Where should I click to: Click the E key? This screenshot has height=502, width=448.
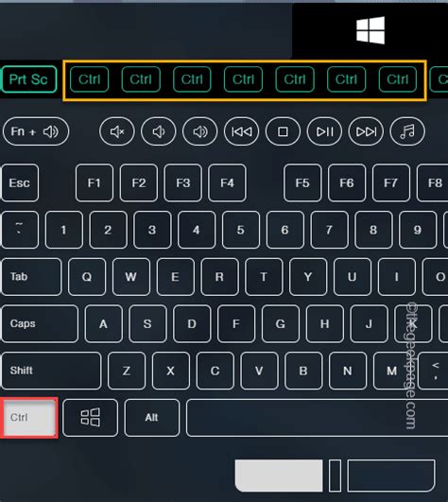[x=176, y=277]
